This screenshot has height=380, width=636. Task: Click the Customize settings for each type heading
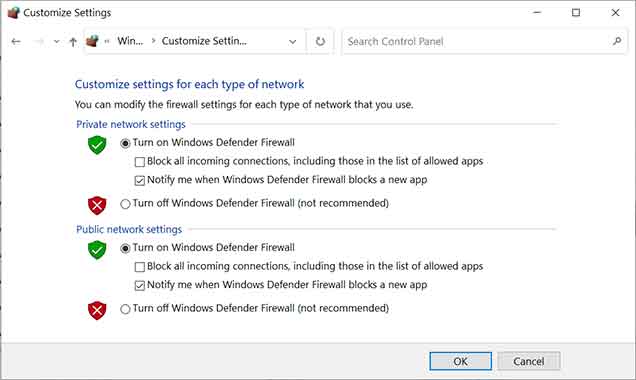[x=189, y=84]
